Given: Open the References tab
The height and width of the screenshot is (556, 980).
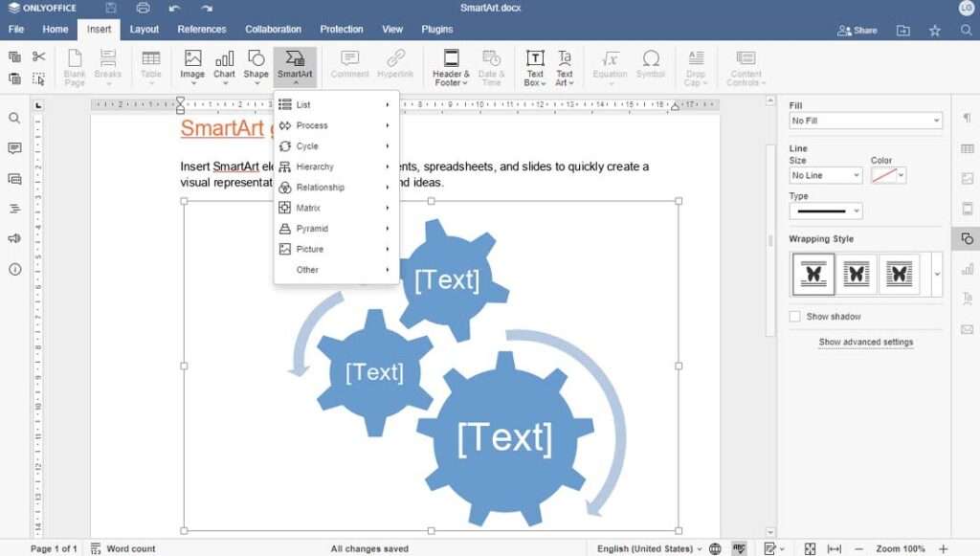Looking at the screenshot, I should [202, 30].
